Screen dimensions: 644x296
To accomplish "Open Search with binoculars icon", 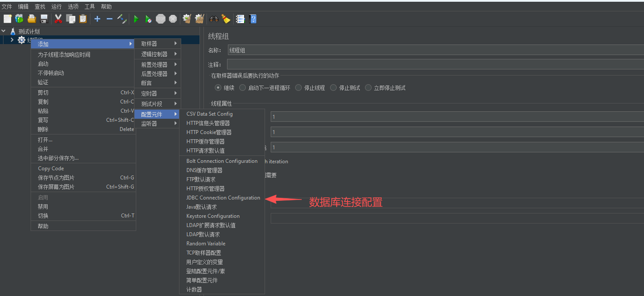I will coord(214,19).
